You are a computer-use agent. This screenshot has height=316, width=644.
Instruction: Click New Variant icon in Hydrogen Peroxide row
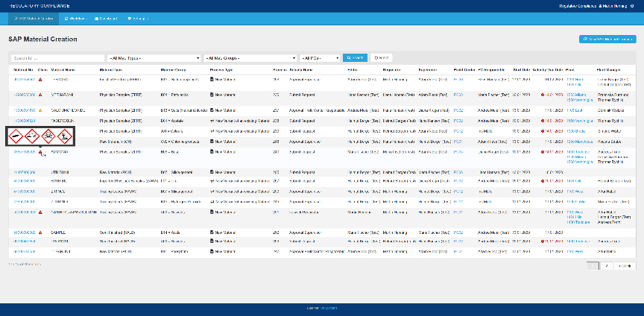(212, 201)
